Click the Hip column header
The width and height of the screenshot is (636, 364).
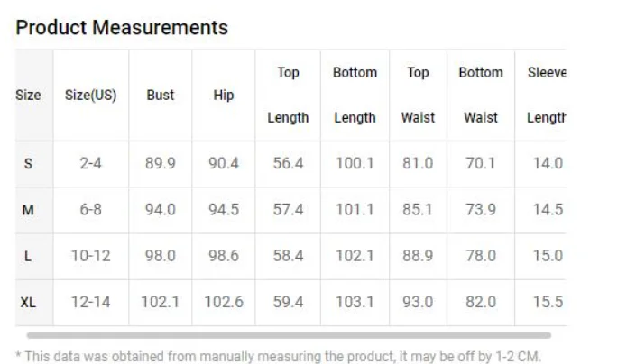coord(224,96)
